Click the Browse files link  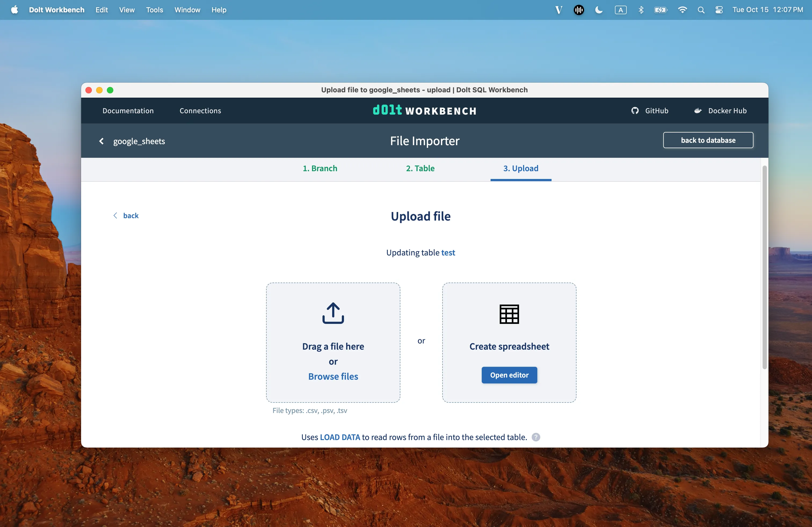coord(333,376)
